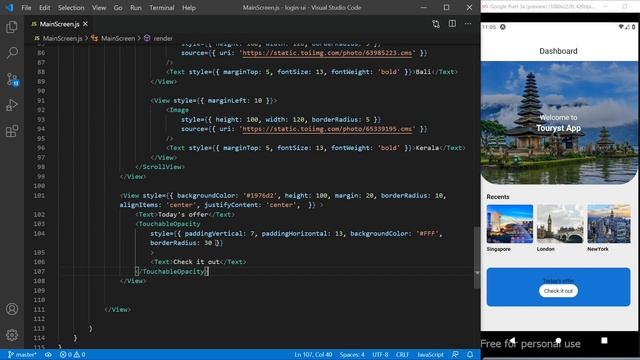Click the Today's offer text on line 102
The height and width of the screenshot is (360, 640).
pyautogui.click(x=183, y=214)
